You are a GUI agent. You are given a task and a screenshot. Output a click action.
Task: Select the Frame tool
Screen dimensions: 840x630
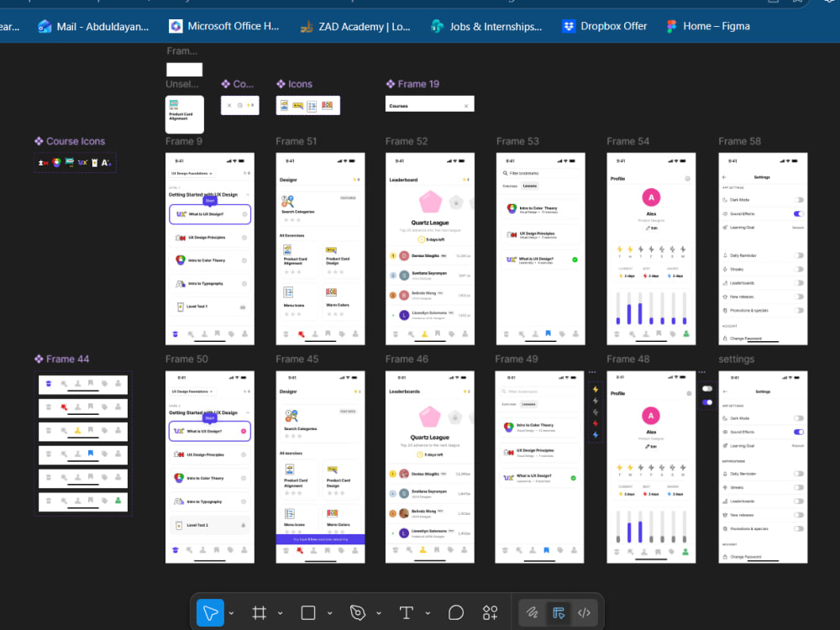click(260, 612)
